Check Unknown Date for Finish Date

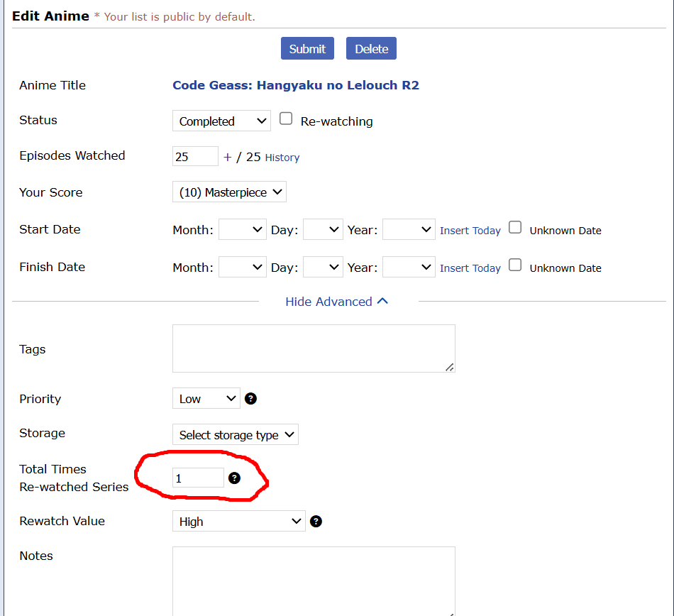click(515, 265)
